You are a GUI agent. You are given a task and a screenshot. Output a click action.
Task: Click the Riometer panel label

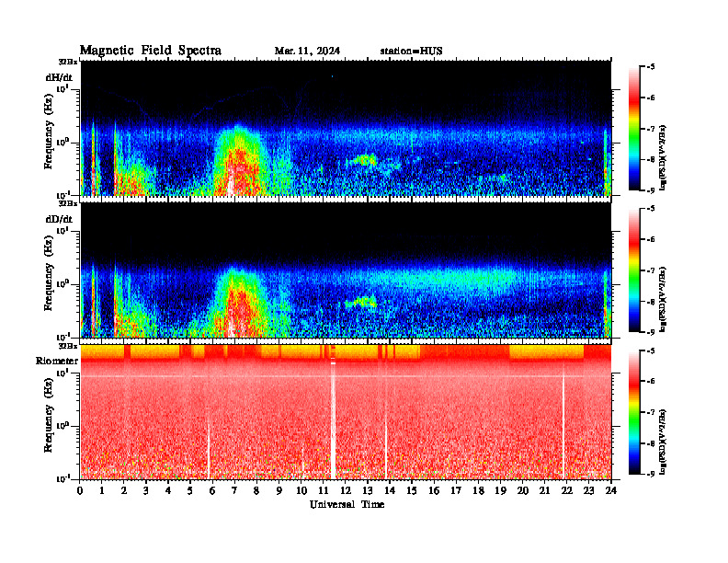(x=57, y=361)
